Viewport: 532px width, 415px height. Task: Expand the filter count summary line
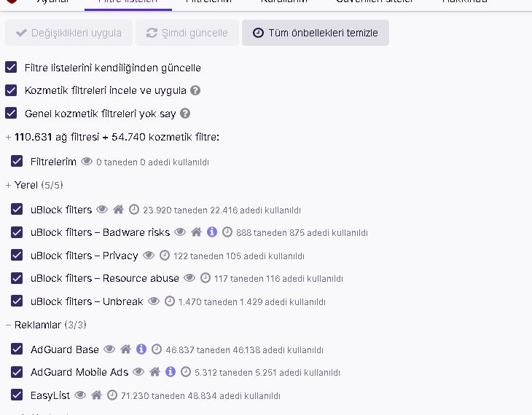(8, 138)
